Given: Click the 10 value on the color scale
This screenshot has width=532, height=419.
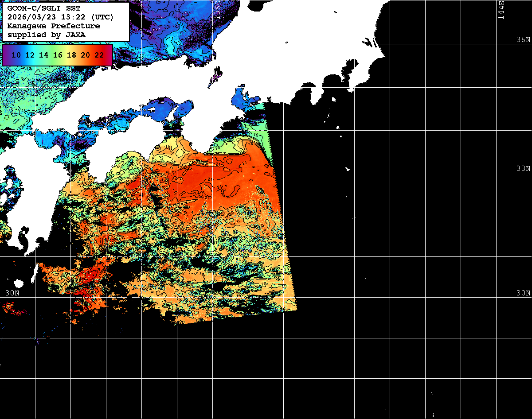Looking at the screenshot, I should (x=16, y=55).
